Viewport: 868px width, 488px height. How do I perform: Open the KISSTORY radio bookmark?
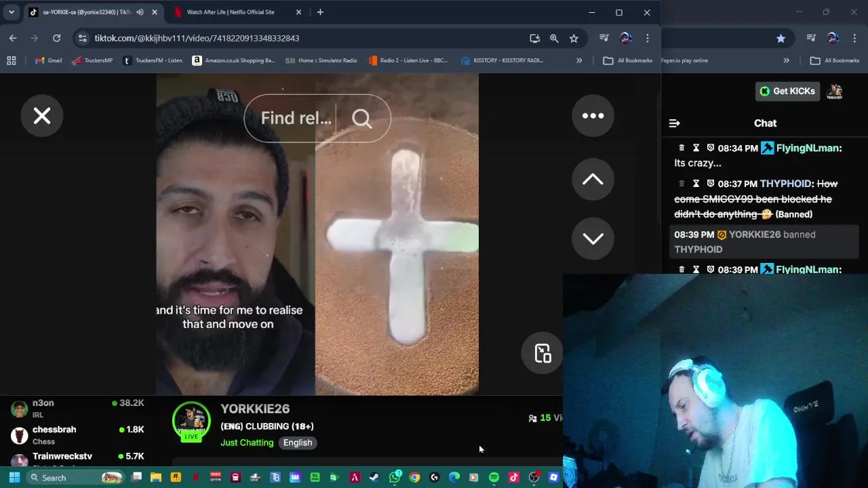[502, 60]
